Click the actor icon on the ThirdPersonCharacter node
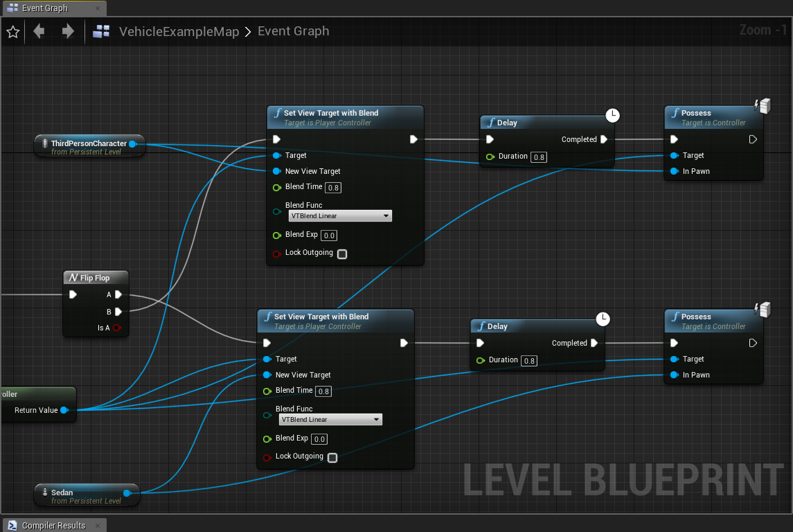Viewport: 793px width, 532px height. (45, 142)
